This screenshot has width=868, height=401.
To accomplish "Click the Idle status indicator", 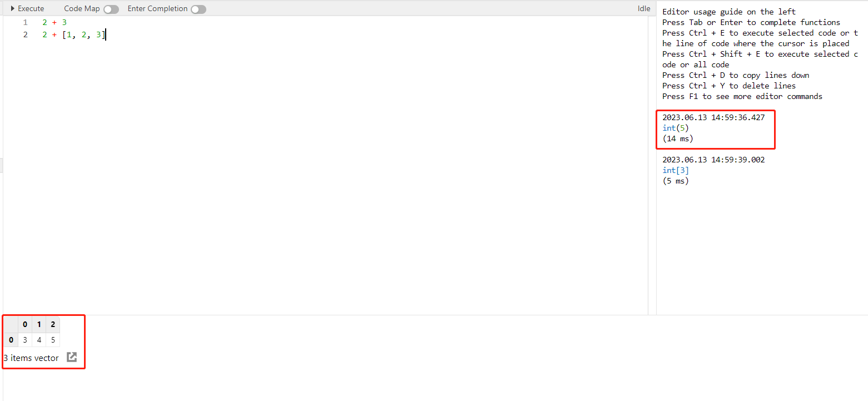I will [x=644, y=9].
